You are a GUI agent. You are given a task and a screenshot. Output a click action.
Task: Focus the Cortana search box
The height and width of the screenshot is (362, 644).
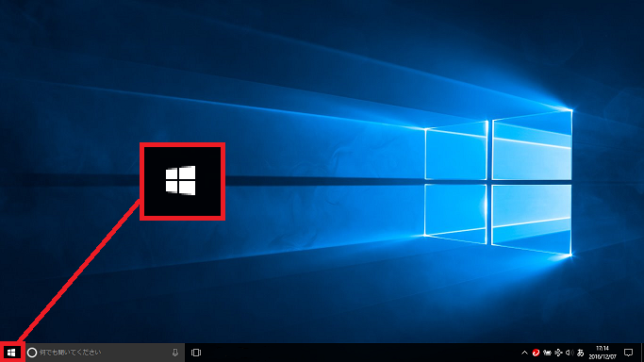pyautogui.click(x=105, y=353)
